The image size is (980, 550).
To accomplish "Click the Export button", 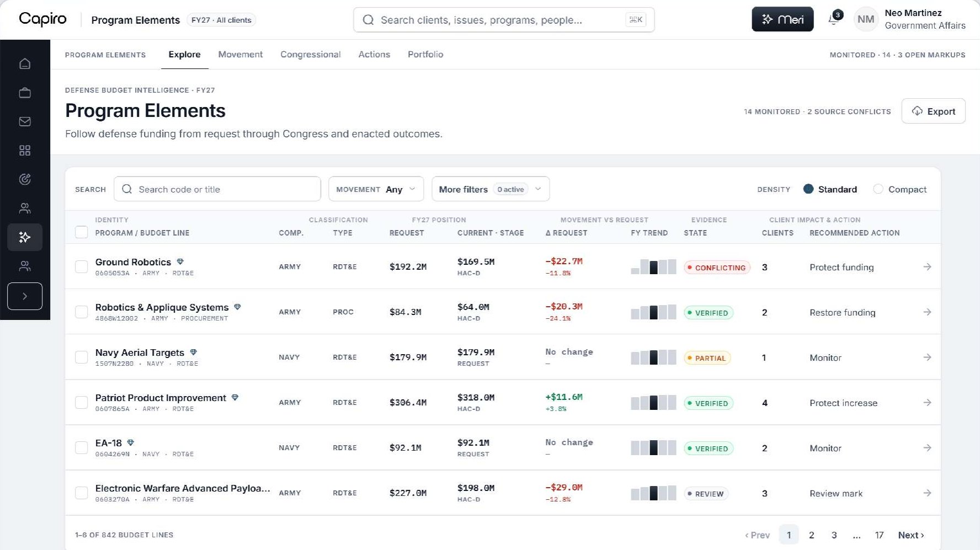I will click(x=933, y=111).
